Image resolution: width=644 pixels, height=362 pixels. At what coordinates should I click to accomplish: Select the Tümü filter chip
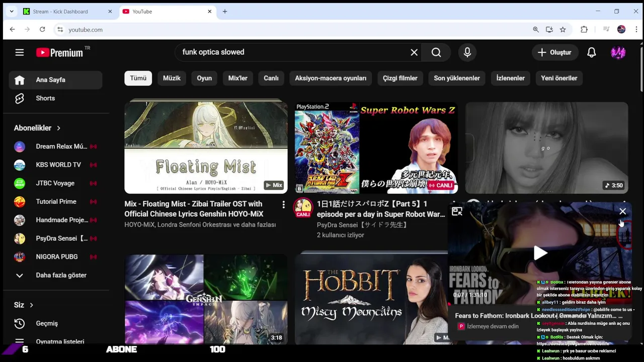138,78
